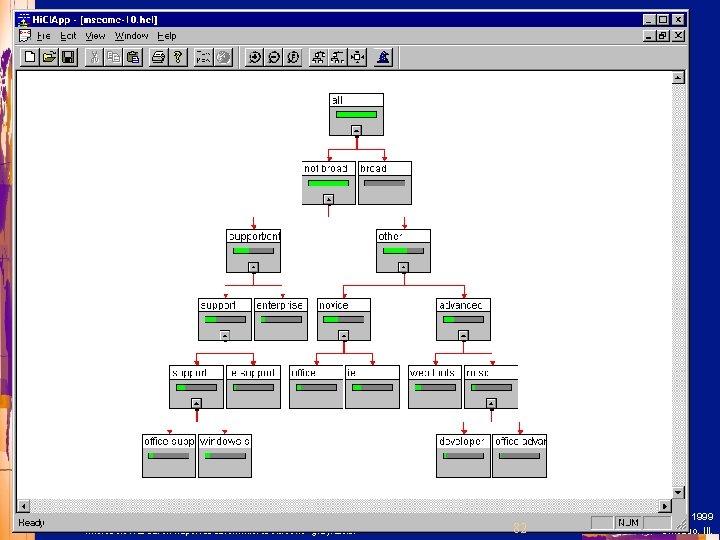Click the circular F fit-view icon
Viewport: 720px width, 540px height.
click(293, 57)
